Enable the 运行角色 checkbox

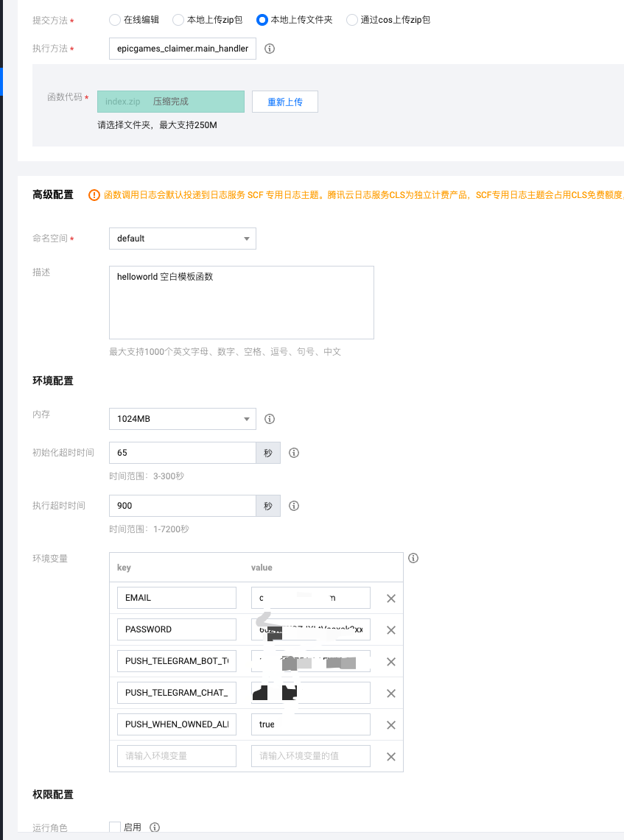(x=115, y=827)
